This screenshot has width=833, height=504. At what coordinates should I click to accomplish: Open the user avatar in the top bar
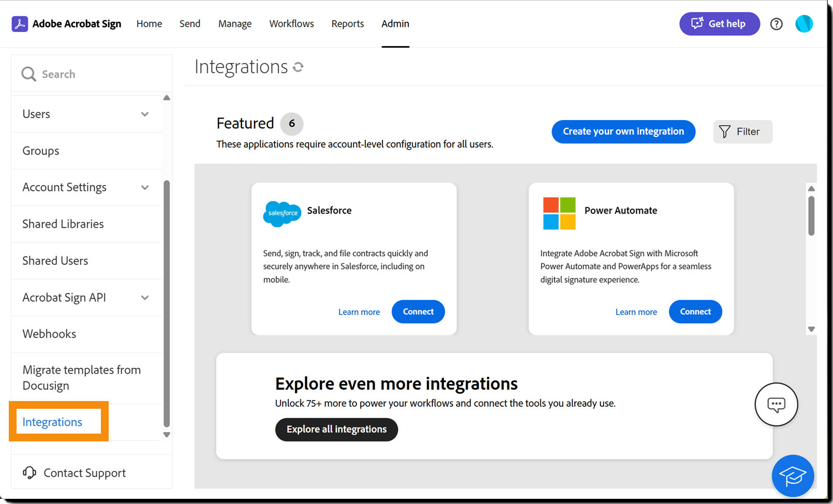(x=804, y=24)
